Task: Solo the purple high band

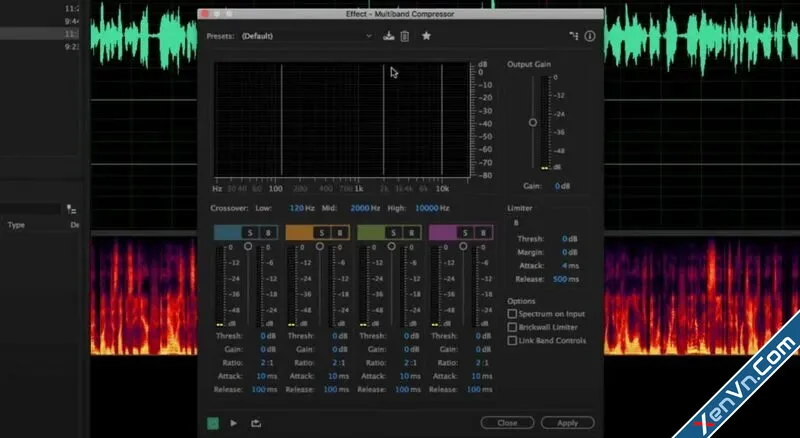Action: (465, 233)
